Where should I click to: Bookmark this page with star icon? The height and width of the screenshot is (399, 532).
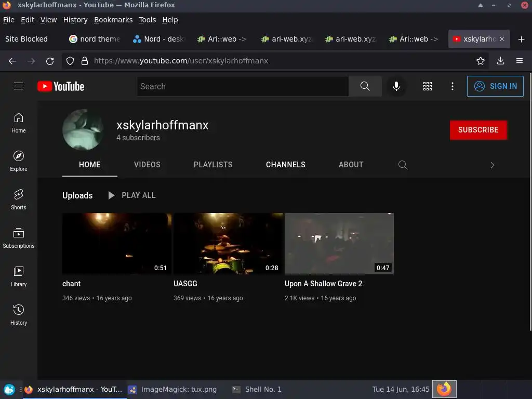point(481,61)
